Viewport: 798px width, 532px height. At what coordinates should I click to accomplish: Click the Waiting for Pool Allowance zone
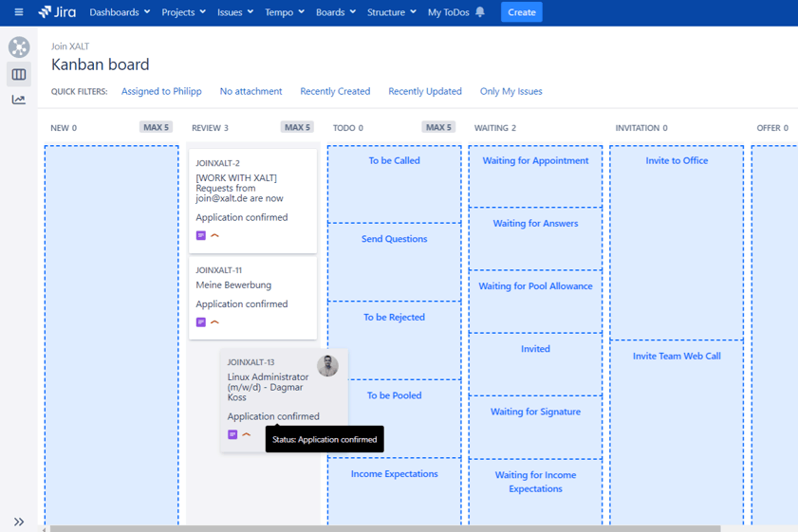pyautogui.click(x=535, y=302)
